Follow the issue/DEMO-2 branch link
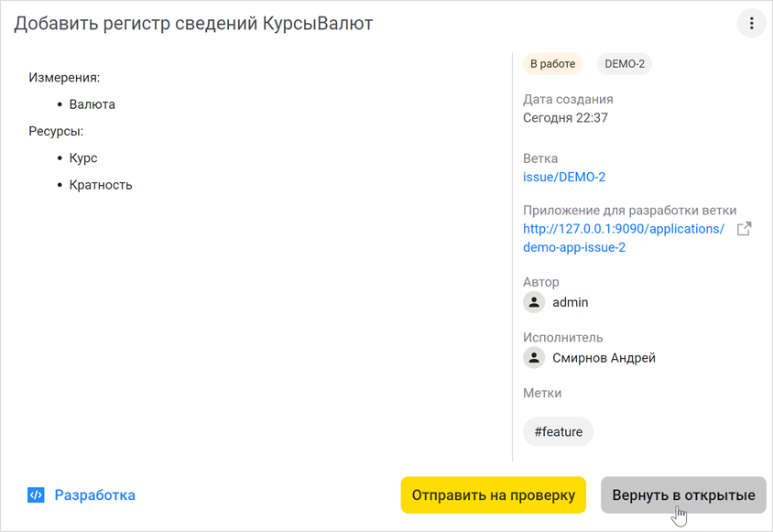Viewport: 773px width, 532px height. coord(564,177)
